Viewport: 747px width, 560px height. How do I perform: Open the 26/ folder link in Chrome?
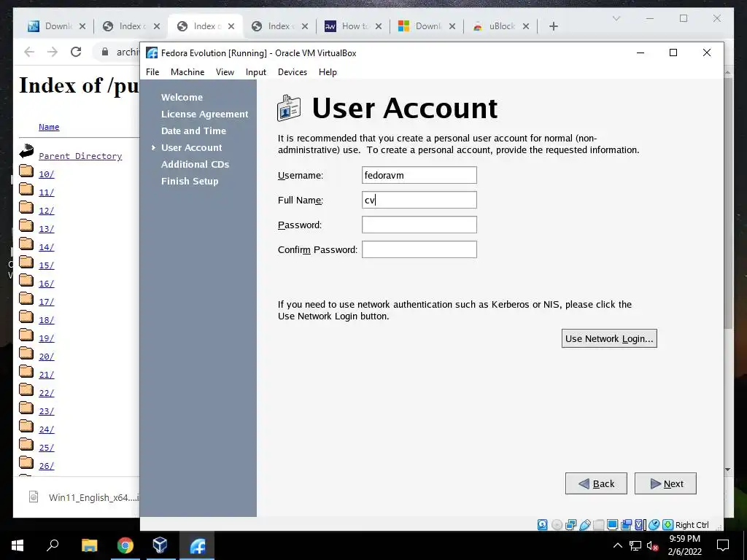(46, 466)
